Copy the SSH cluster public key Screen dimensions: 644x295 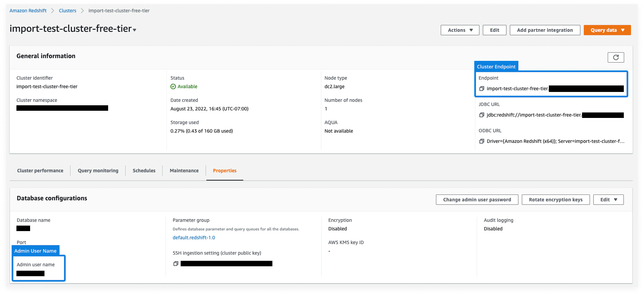176,264
